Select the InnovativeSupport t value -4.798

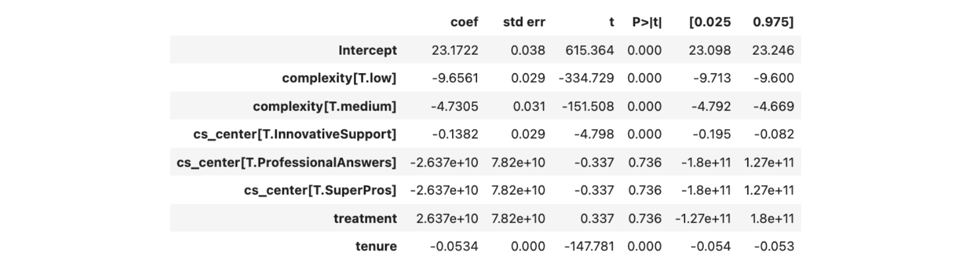point(594,134)
